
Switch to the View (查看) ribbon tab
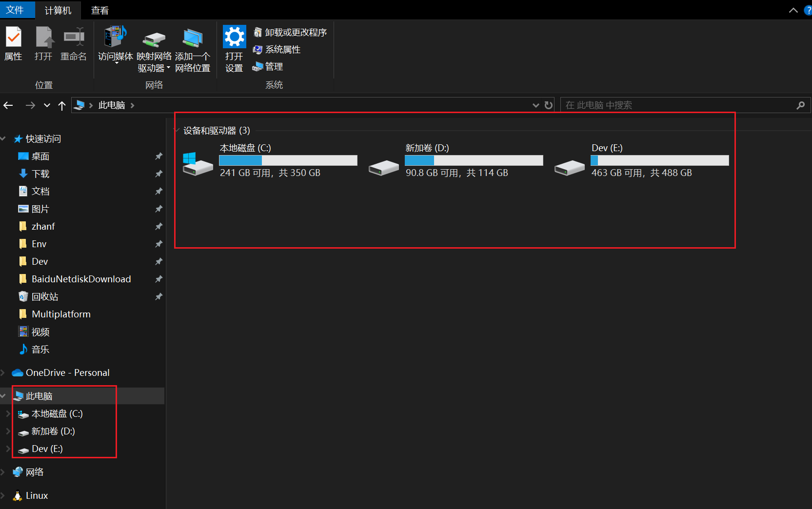[100, 10]
